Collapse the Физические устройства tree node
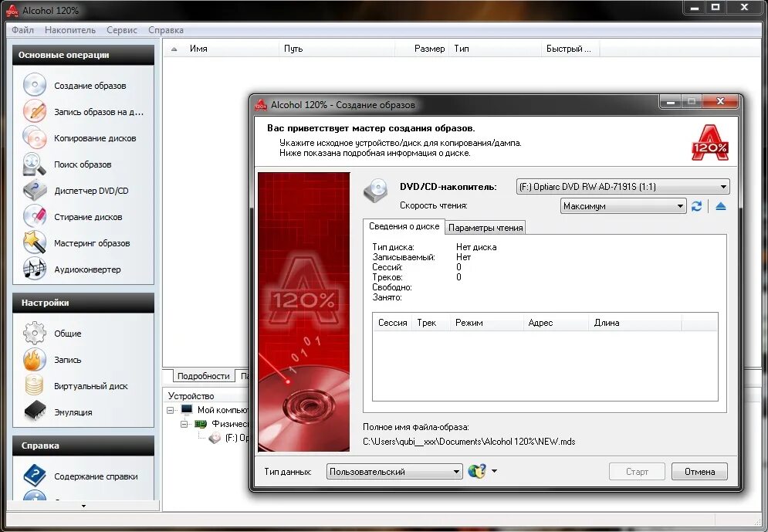This screenshot has width=768, height=532. coord(184,424)
